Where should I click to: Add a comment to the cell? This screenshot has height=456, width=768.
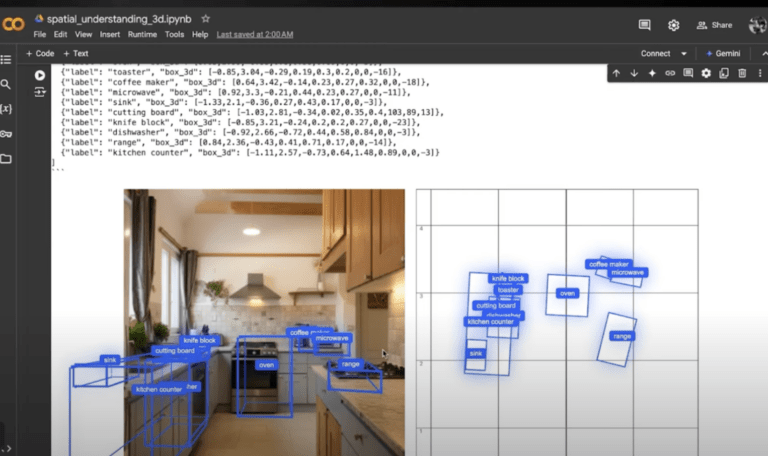tap(688, 73)
